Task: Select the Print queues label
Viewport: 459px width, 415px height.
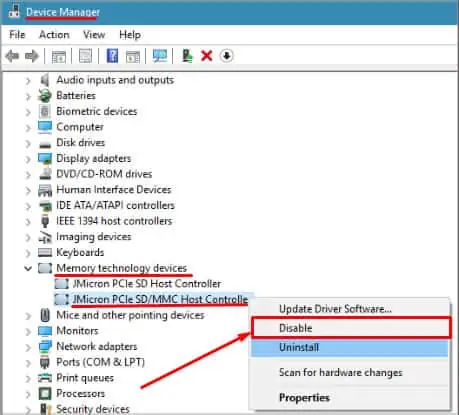Action: 85,378
